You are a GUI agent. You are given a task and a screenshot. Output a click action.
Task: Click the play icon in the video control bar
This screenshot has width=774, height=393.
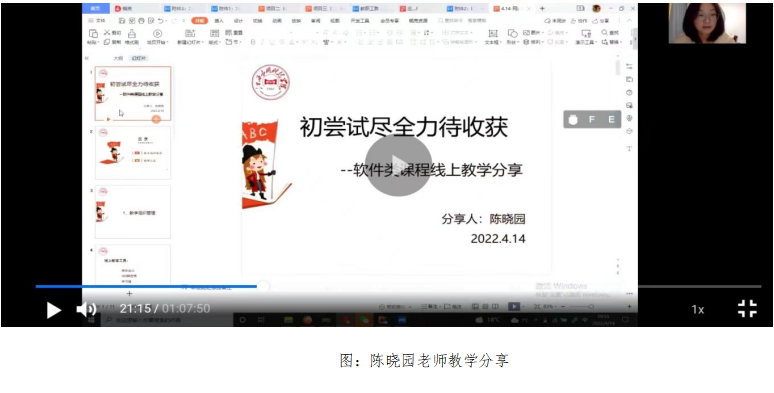54,310
